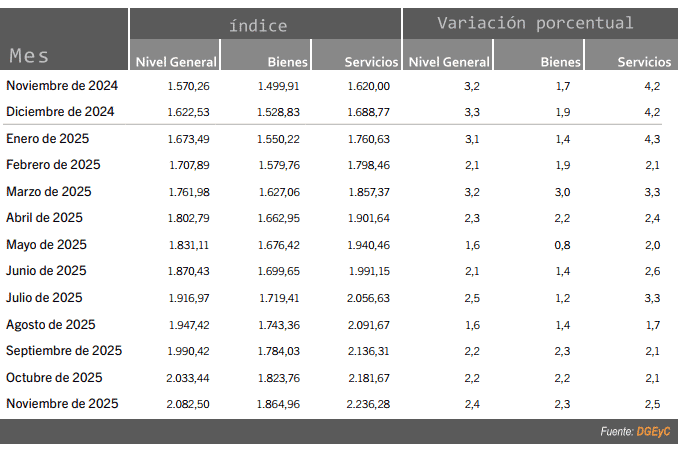Select the 4,3 Servicios variation cell
Viewport: 678px width, 452px height.
[652, 139]
